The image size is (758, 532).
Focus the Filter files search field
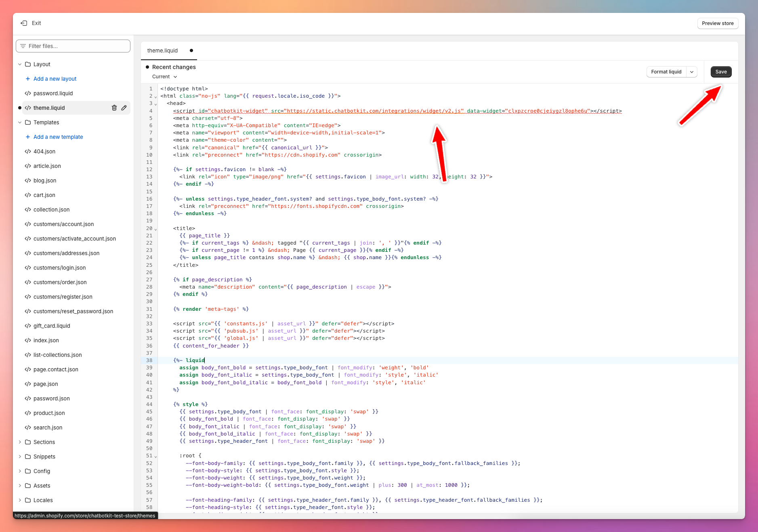73,46
